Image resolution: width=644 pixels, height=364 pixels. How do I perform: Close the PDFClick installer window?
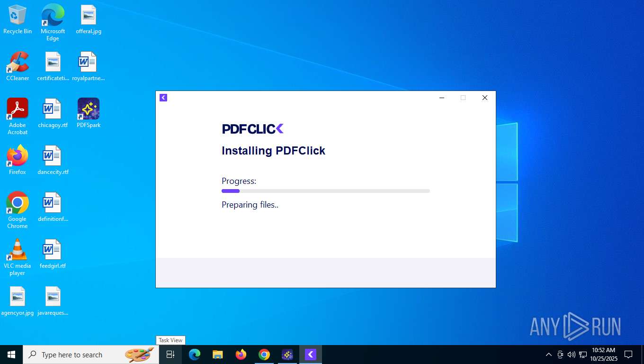[484, 98]
